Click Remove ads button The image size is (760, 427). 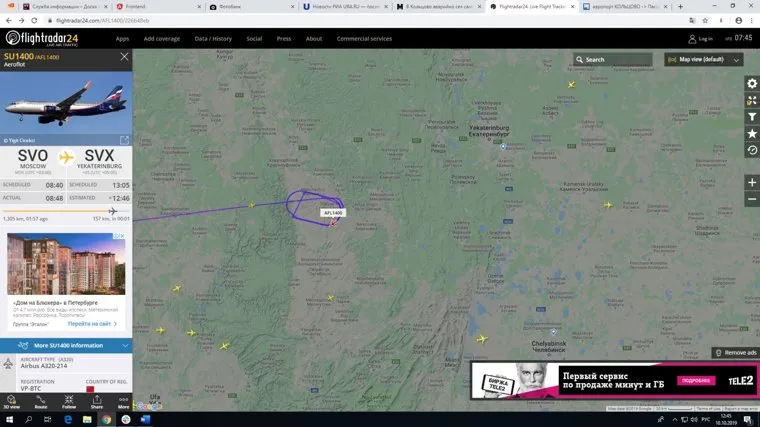tap(735, 353)
